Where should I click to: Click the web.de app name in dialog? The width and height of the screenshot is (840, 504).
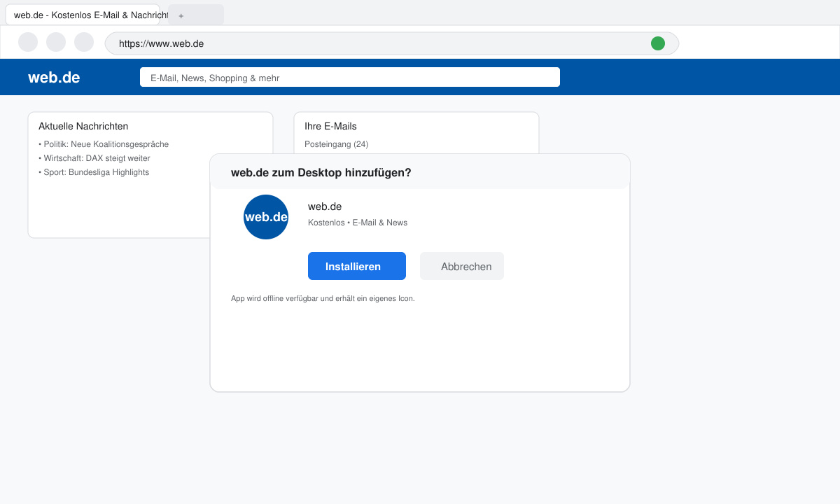coord(325,206)
